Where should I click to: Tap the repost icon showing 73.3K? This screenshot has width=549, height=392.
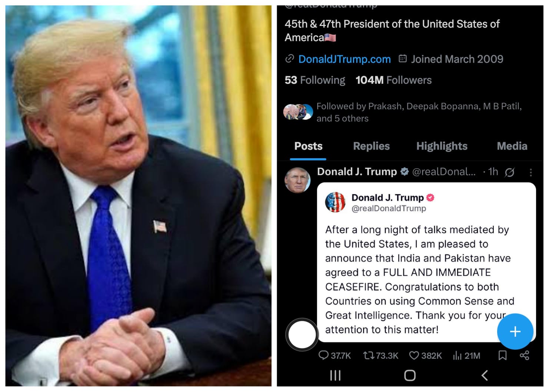pos(368,356)
